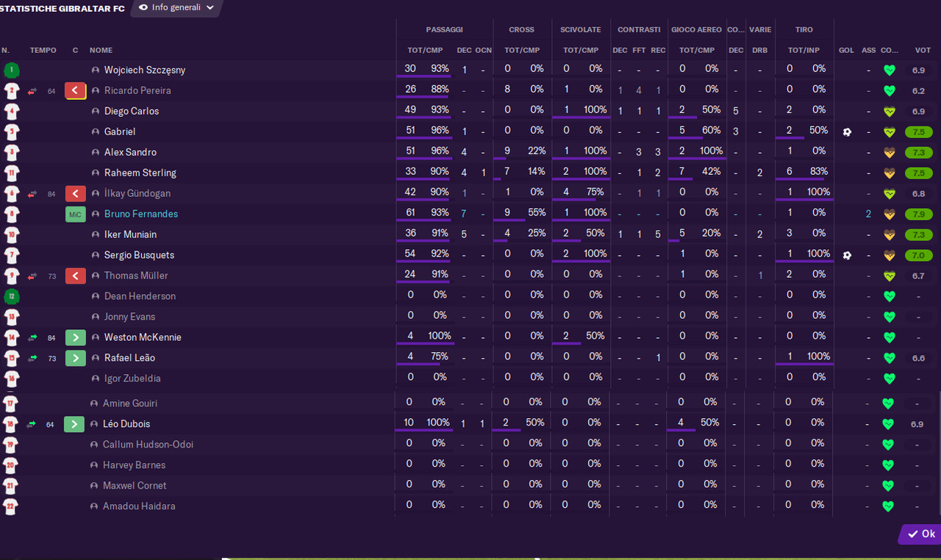Click Dean Henderson's green number 12 shirt icon
The width and height of the screenshot is (941, 560).
tap(11, 297)
